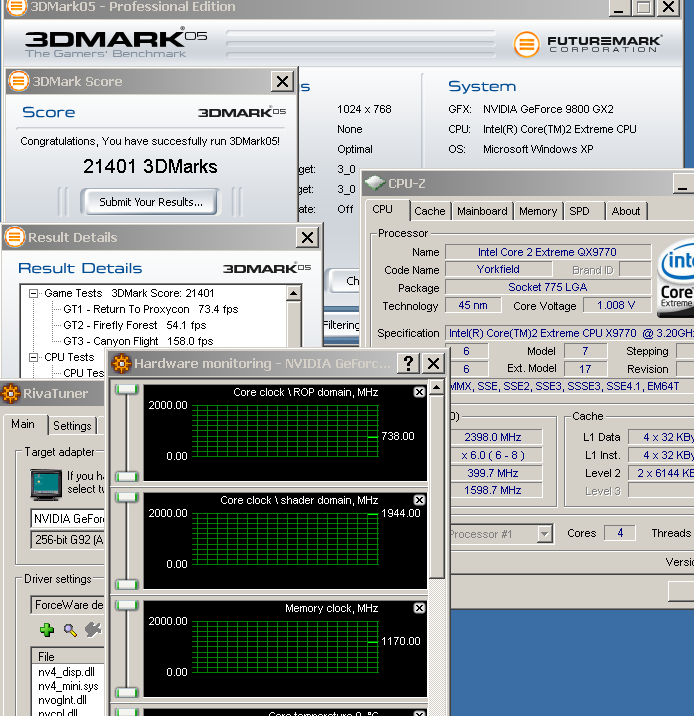Click the Intel Core 2 Extreme QX9770 name field

coord(547,252)
